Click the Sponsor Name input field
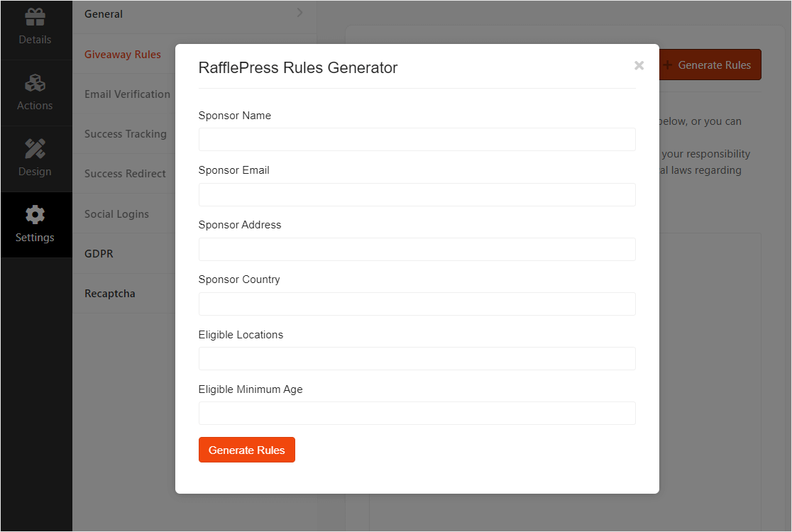This screenshot has height=532, width=792. (417, 139)
